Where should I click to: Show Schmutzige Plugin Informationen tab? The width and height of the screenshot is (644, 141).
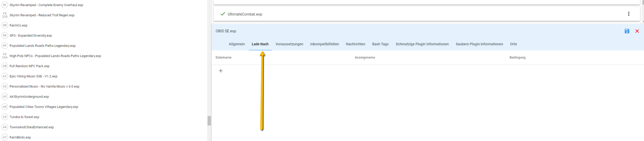[x=422, y=44]
